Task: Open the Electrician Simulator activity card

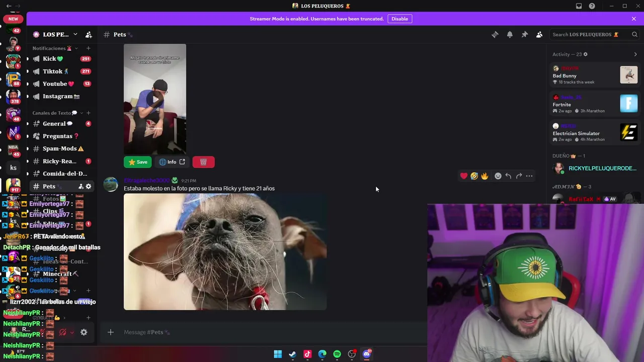Action: coord(595,132)
